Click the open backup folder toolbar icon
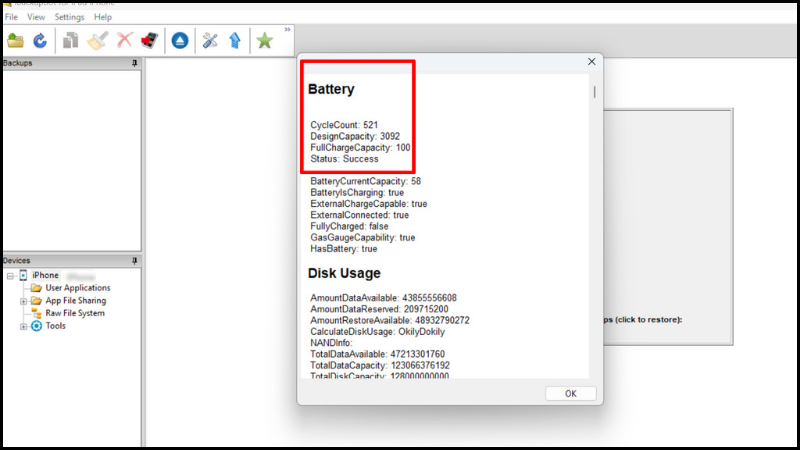Screen dimensions: 800x450 click(15, 41)
